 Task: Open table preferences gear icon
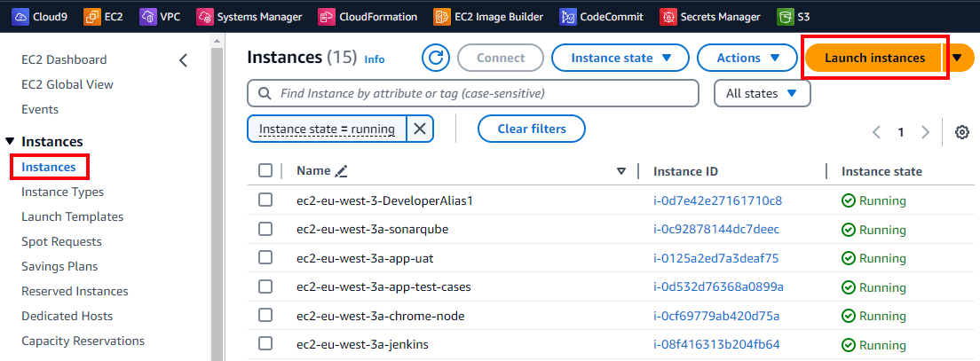pyautogui.click(x=962, y=132)
